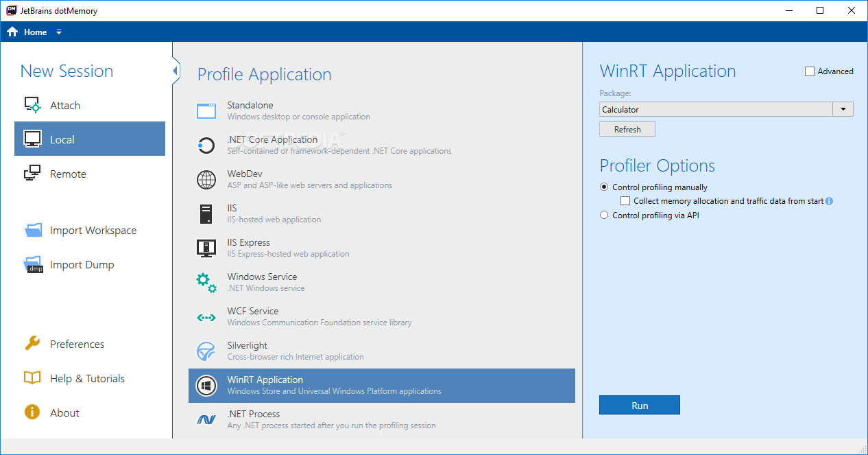Image resolution: width=868 pixels, height=455 pixels.
Task: Click the WCF Service arrows icon
Action: [206, 317]
